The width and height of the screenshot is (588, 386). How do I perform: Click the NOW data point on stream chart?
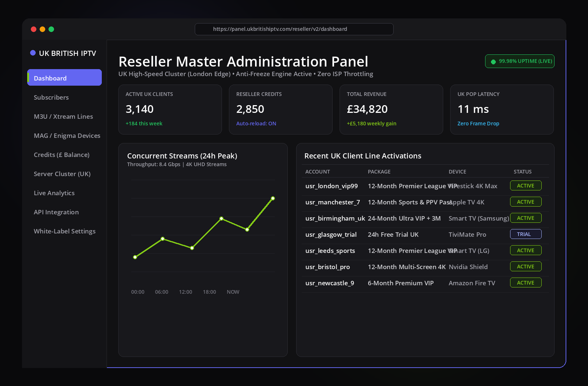tap(273, 199)
